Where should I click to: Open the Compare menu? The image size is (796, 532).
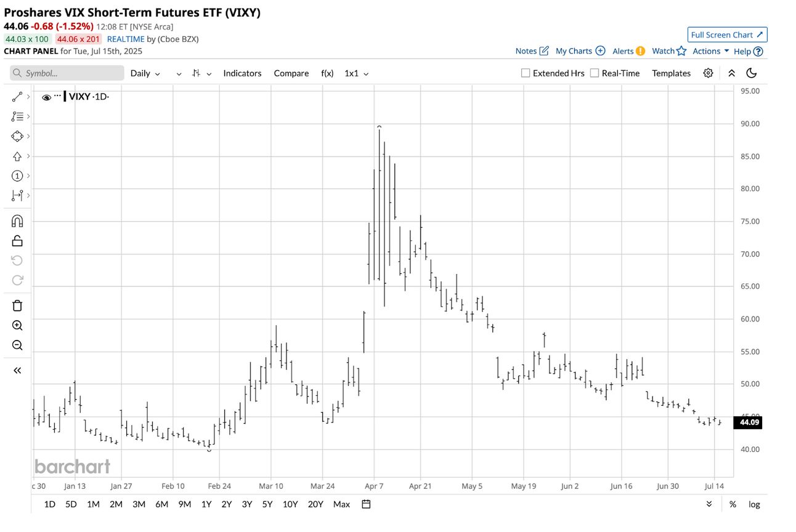291,73
